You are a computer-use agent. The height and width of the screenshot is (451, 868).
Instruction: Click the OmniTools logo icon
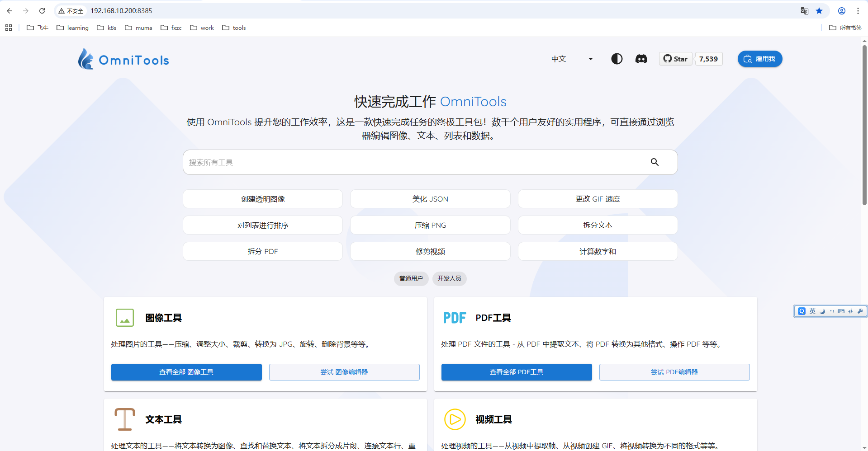pyautogui.click(x=85, y=59)
